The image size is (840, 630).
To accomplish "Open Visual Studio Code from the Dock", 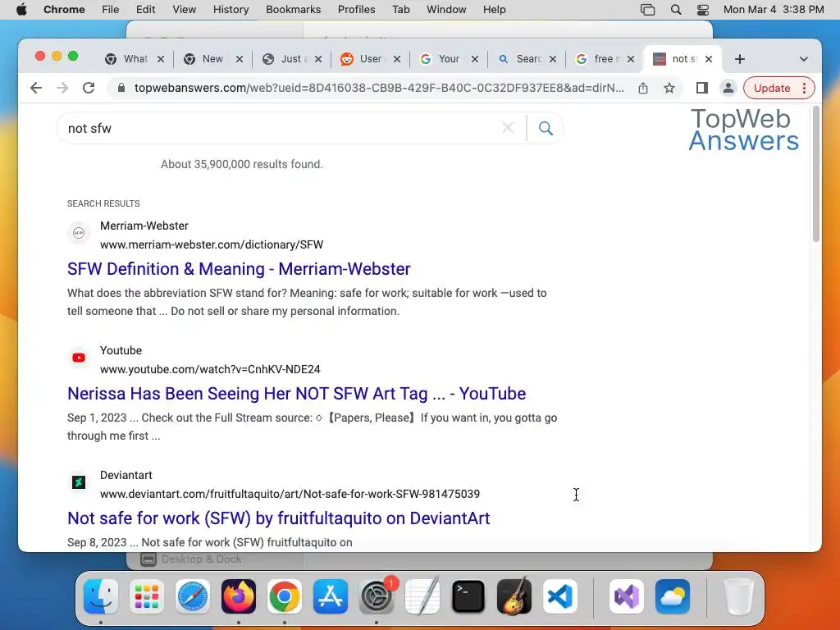I will 560,596.
